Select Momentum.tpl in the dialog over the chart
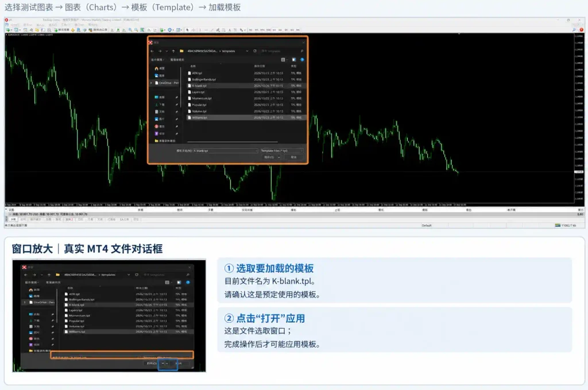This screenshot has height=390, width=588. [246, 98]
